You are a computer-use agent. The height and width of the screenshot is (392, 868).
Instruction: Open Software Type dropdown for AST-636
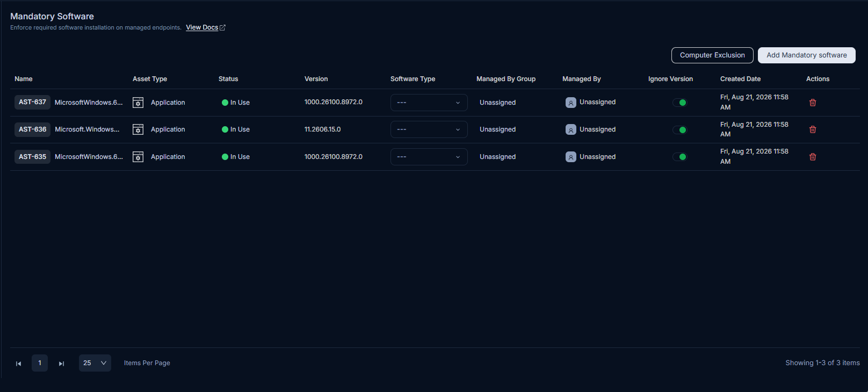point(429,129)
